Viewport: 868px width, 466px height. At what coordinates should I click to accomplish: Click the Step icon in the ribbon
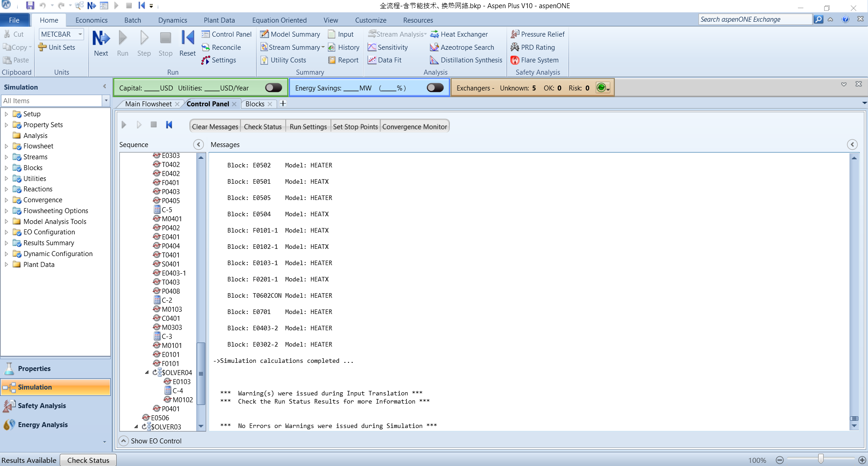coord(144,43)
